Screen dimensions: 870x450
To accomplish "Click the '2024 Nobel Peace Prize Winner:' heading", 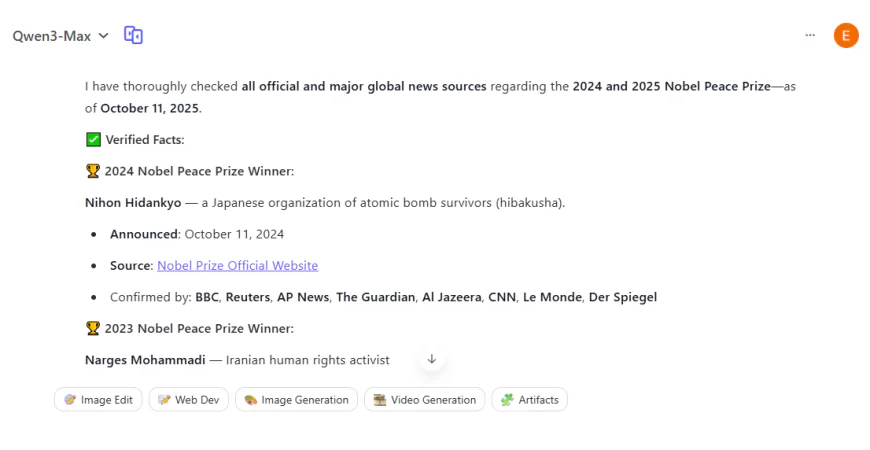I will click(x=199, y=171).
